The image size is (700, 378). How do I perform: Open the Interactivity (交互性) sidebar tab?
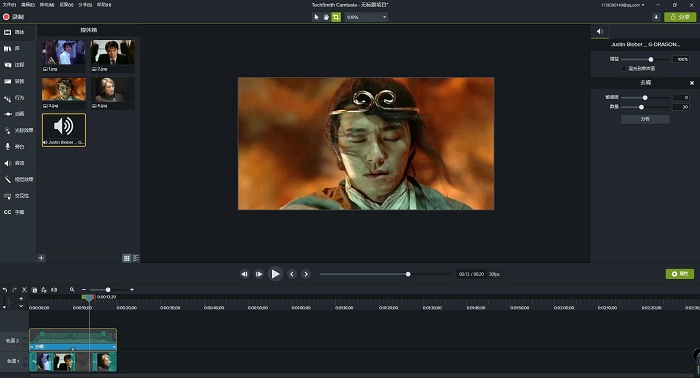[17, 196]
